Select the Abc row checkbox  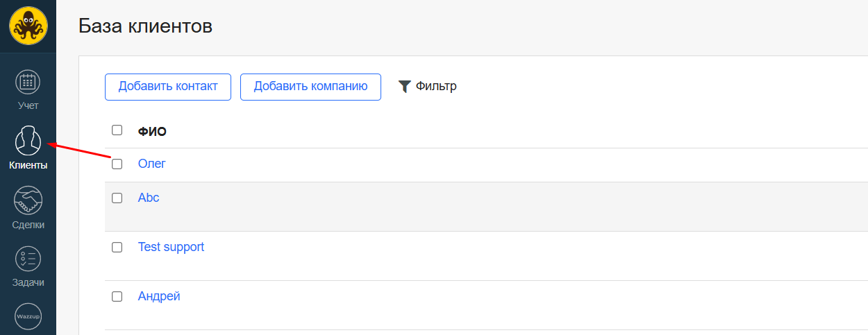[x=117, y=198]
